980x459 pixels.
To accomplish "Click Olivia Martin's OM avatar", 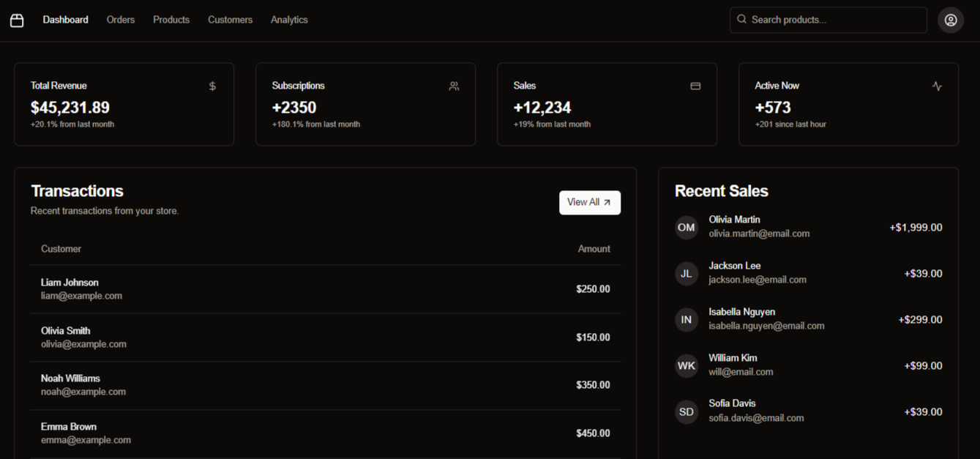I will pyautogui.click(x=687, y=227).
